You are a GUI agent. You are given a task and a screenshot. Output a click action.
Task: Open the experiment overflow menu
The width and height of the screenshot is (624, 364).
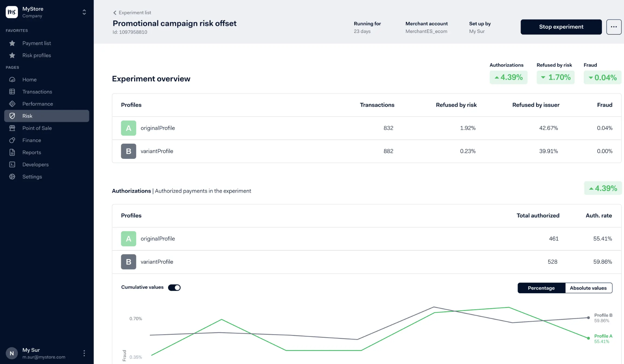614,27
